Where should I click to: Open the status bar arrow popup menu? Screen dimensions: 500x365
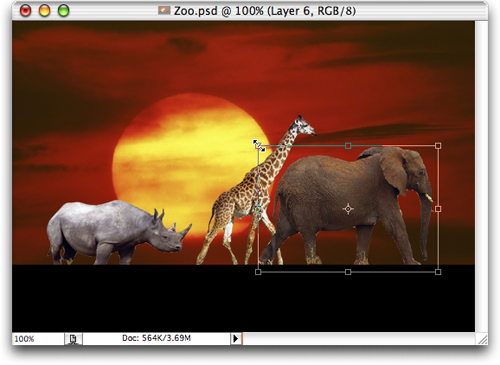tap(236, 339)
